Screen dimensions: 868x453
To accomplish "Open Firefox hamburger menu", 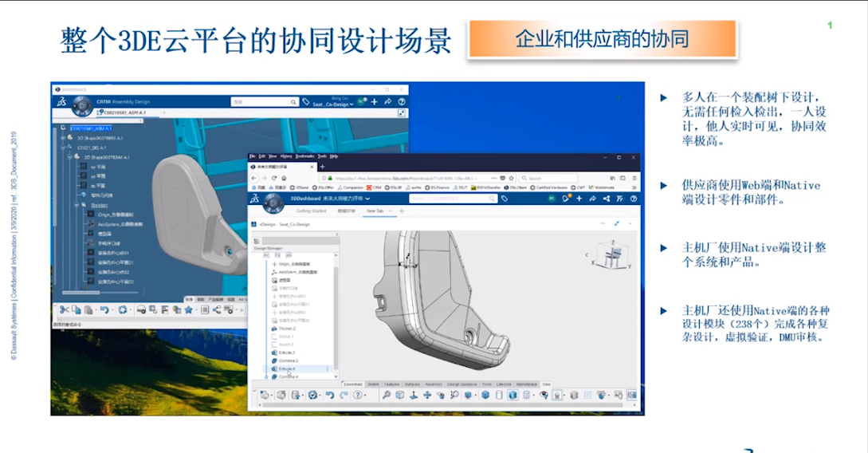I will click(x=634, y=179).
